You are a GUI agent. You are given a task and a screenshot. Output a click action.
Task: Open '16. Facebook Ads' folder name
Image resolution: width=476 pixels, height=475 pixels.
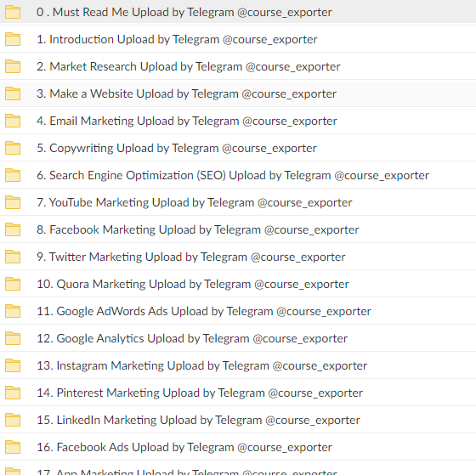184,447
